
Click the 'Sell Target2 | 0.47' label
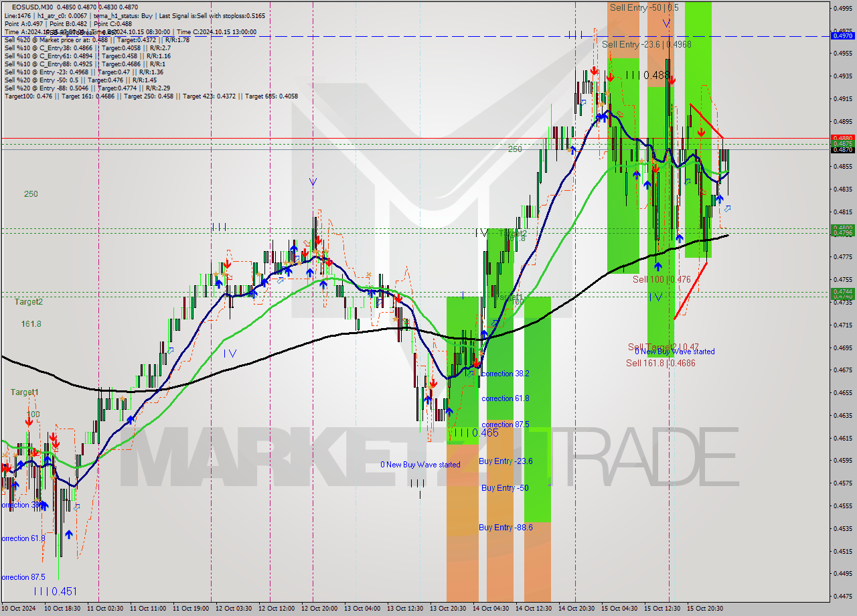[x=663, y=347]
